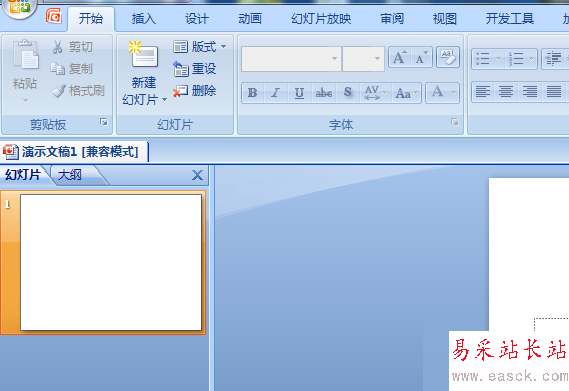Image resolution: width=569 pixels, height=391 pixels.
Task: Decrease list indent level icon
Action: 553,58
